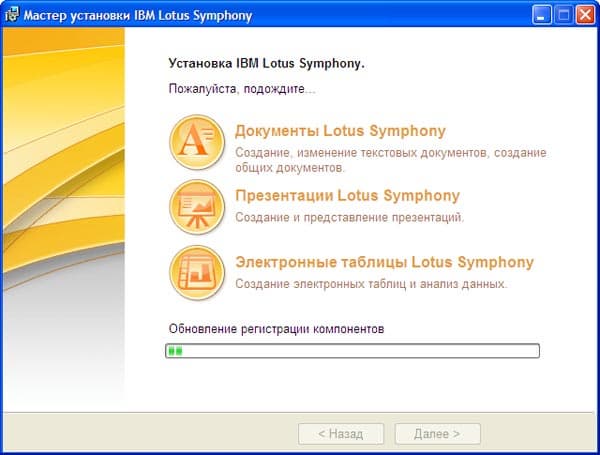The height and width of the screenshot is (455, 600).
Task: Click the Lotus Symphony Spreadsheets icon
Action: coord(197,272)
